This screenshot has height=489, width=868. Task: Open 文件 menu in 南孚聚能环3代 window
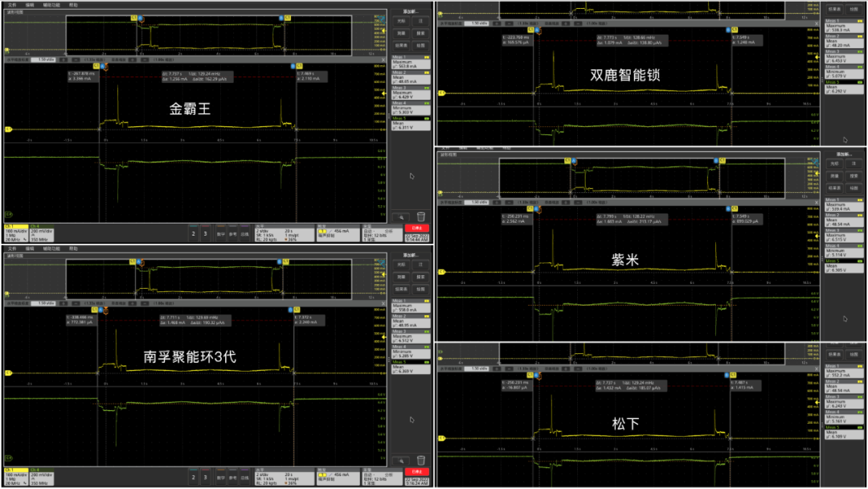click(12, 249)
